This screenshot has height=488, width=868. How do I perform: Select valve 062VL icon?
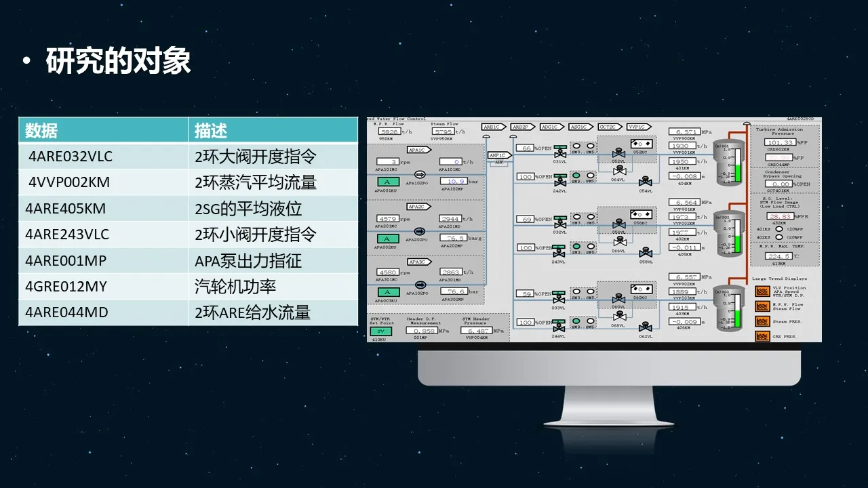646,327
